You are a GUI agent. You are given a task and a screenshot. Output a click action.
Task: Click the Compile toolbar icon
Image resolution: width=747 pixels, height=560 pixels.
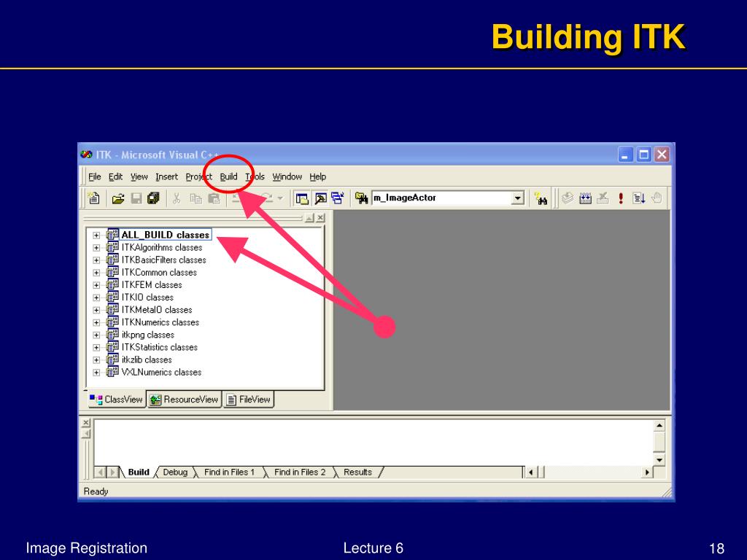click(568, 198)
